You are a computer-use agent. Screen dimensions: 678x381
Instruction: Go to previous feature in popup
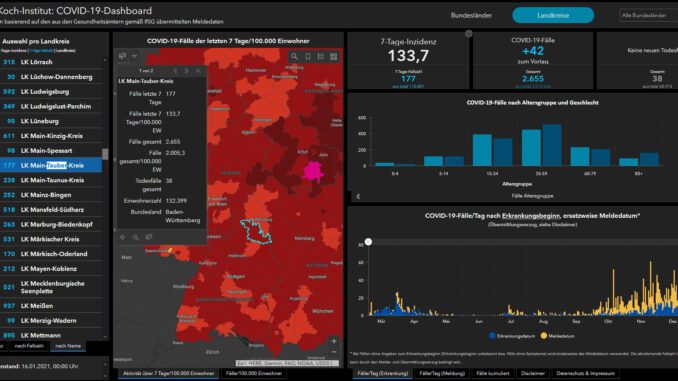click(x=176, y=70)
